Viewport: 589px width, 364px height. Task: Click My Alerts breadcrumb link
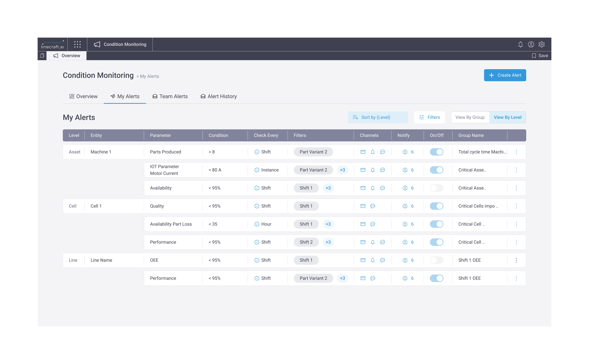(x=149, y=76)
